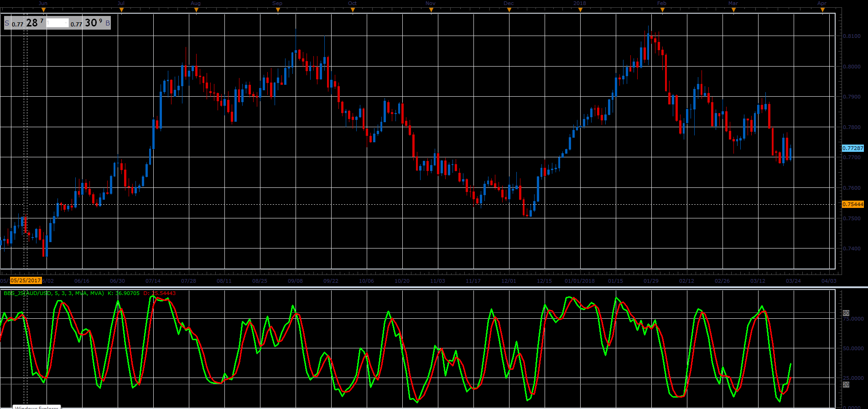The width and height of the screenshot is (868, 409).
Task: Click the buy price 0.77 30 quote
Action: click(x=87, y=23)
